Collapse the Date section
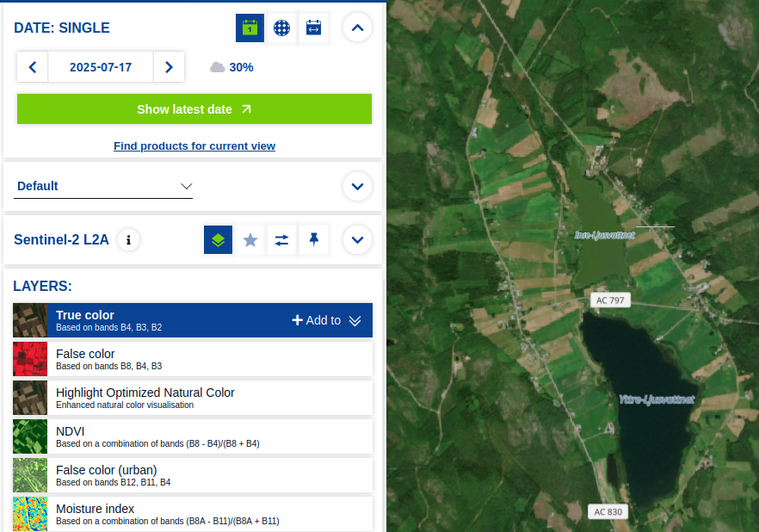 pyautogui.click(x=357, y=28)
